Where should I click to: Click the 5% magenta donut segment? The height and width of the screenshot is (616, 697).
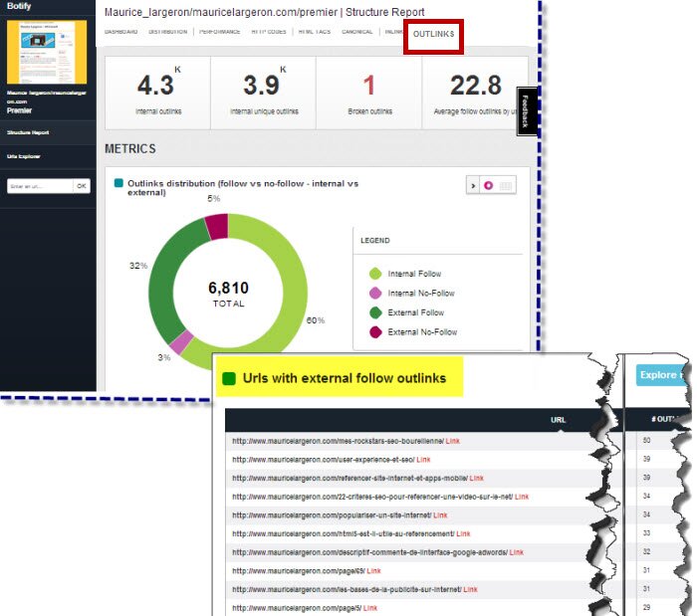(x=218, y=227)
